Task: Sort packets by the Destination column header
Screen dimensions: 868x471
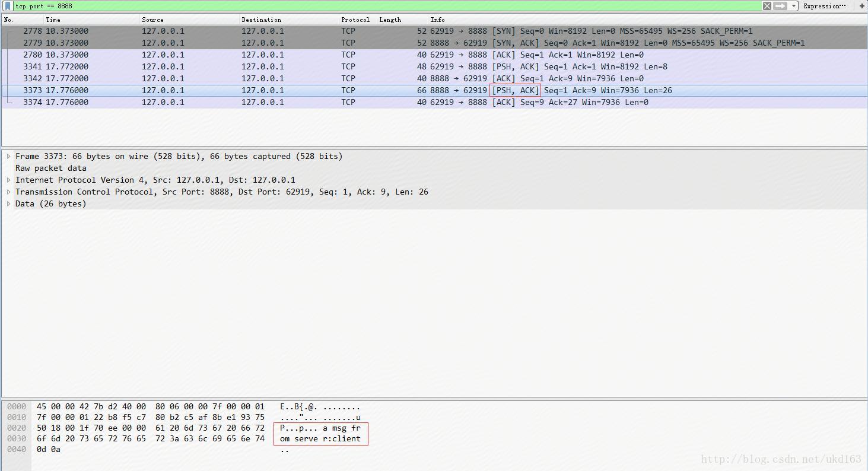Action: (289, 20)
